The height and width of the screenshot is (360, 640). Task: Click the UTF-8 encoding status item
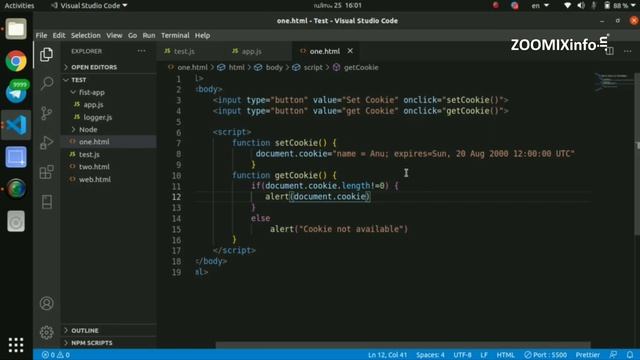pyautogui.click(x=462, y=355)
